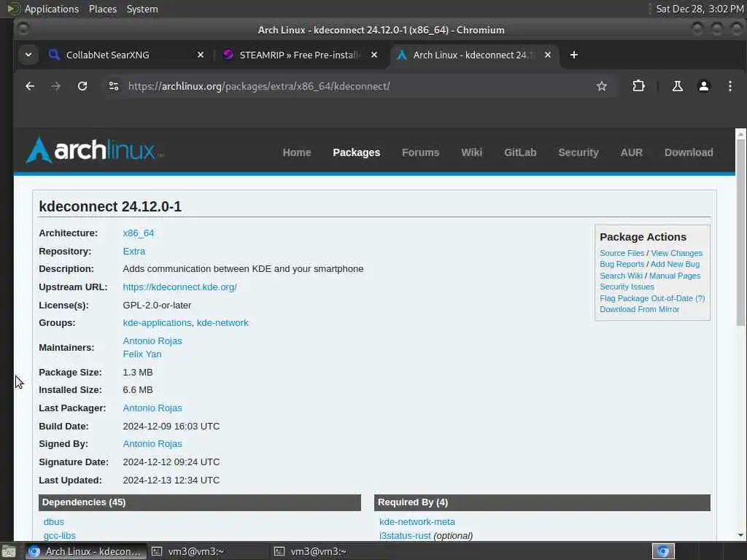The image size is (747, 560).
Task: Click the forward navigation arrow
Action: (55, 86)
